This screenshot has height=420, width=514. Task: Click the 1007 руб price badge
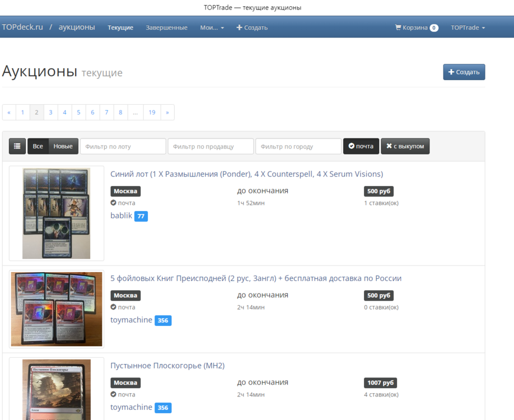coord(380,383)
